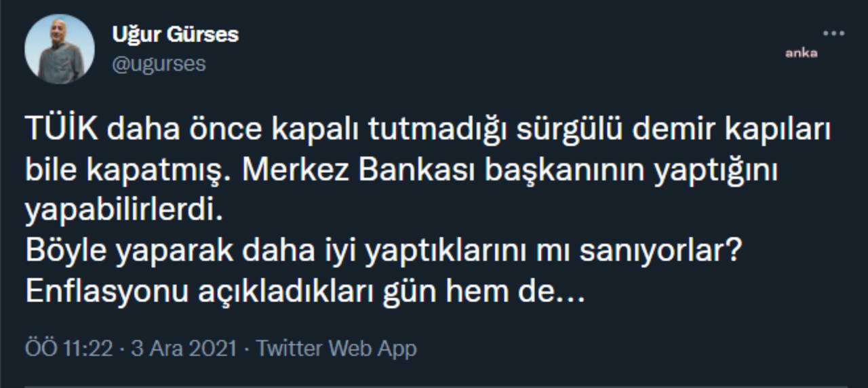Click the @ugurses handle
Viewport: 868px width, 388px height.
point(159,64)
